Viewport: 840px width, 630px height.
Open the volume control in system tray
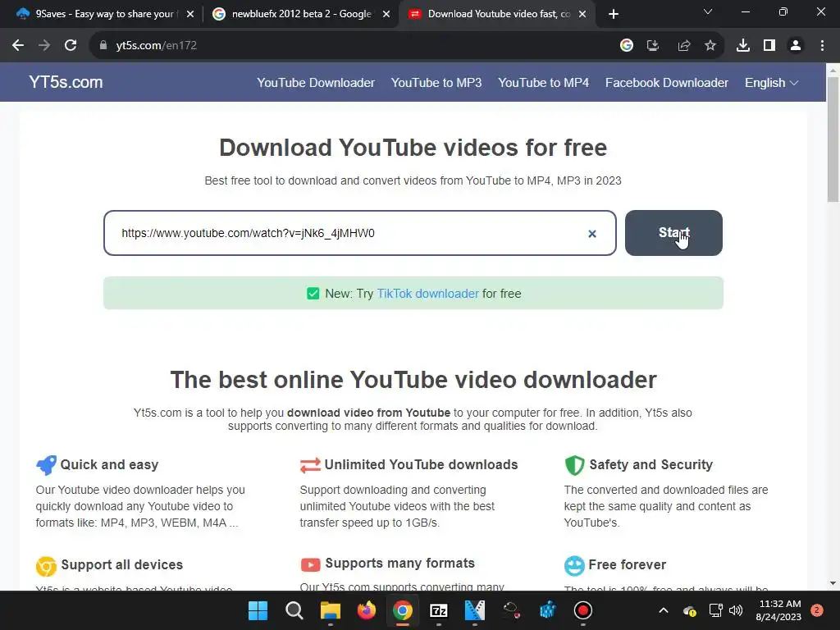(736, 610)
